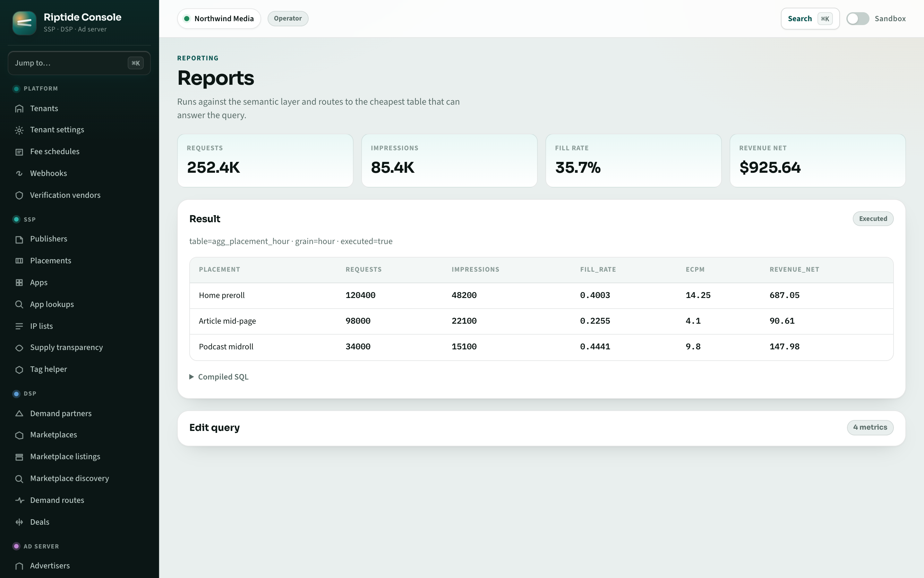The image size is (924, 578).
Task: Click the 9.8 eCPM value
Action: point(693,347)
